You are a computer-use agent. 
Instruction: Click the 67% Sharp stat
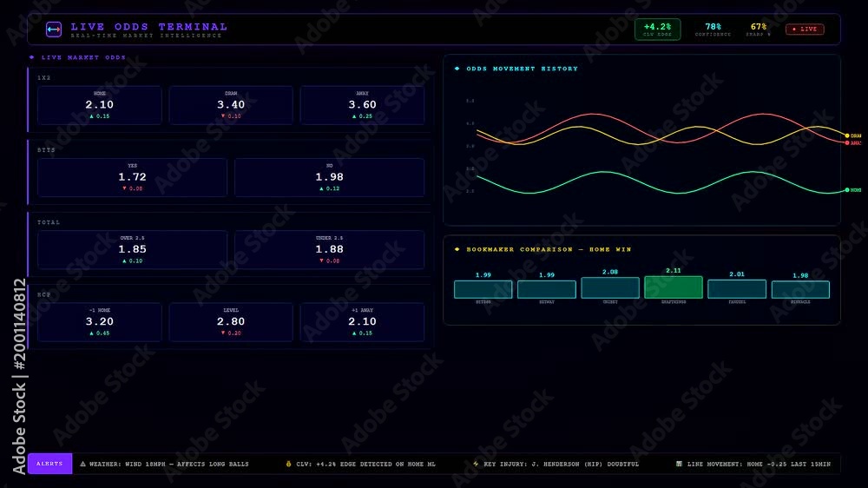point(759,30)
